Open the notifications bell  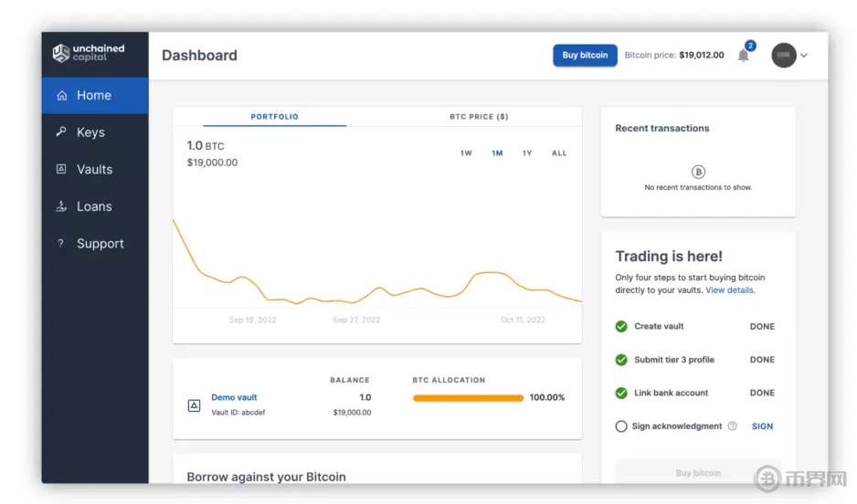click(744, 56)
